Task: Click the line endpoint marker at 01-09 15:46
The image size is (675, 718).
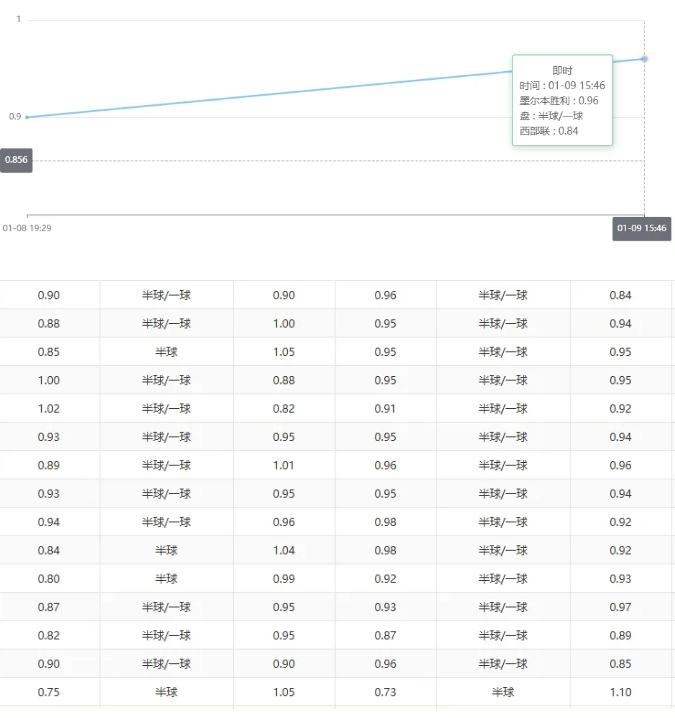Action: [644, 59]
